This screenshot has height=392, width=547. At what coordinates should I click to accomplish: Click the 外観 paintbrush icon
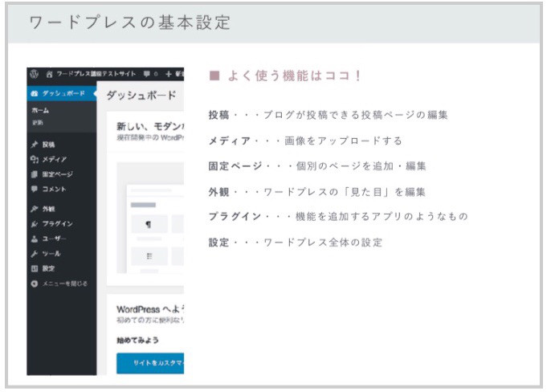point(35,209)
